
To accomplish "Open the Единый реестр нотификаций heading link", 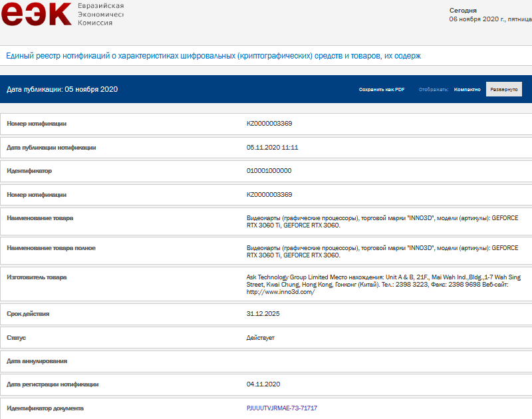I will [x=213, y=56].
